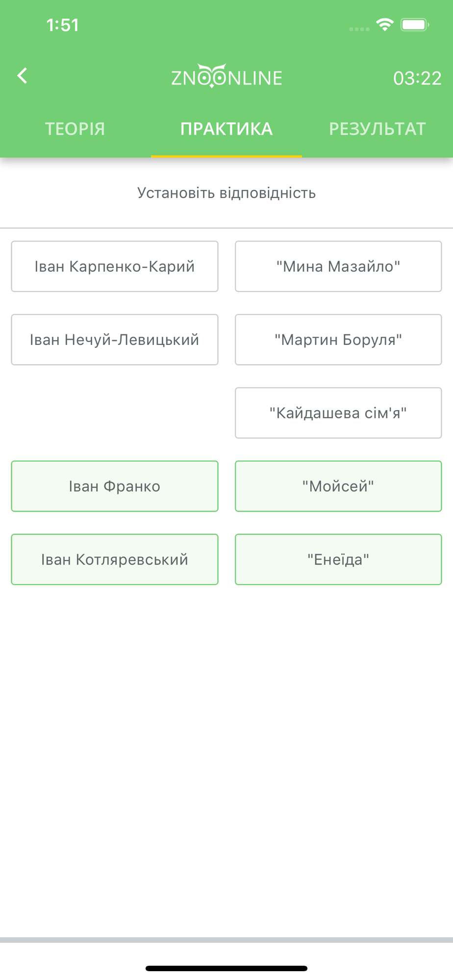Viewport: 453px width, 980px height.
Task: Tap the Установіть відповідність heading
Action: (x=226, y=193)
